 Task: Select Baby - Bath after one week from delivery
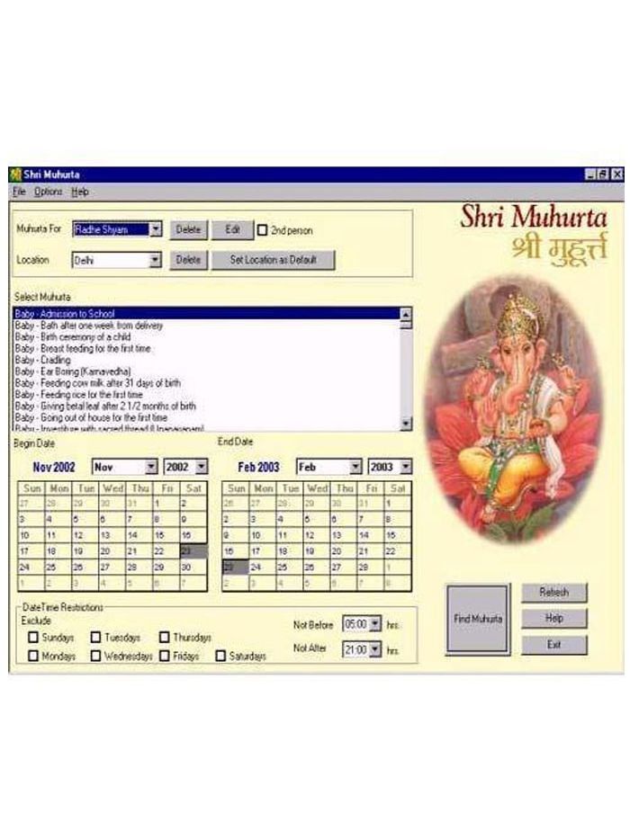click(x=206, y=326)
